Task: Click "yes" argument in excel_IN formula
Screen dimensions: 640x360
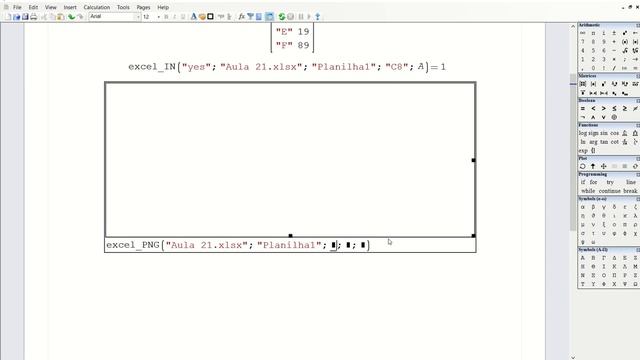Action: 196,67
